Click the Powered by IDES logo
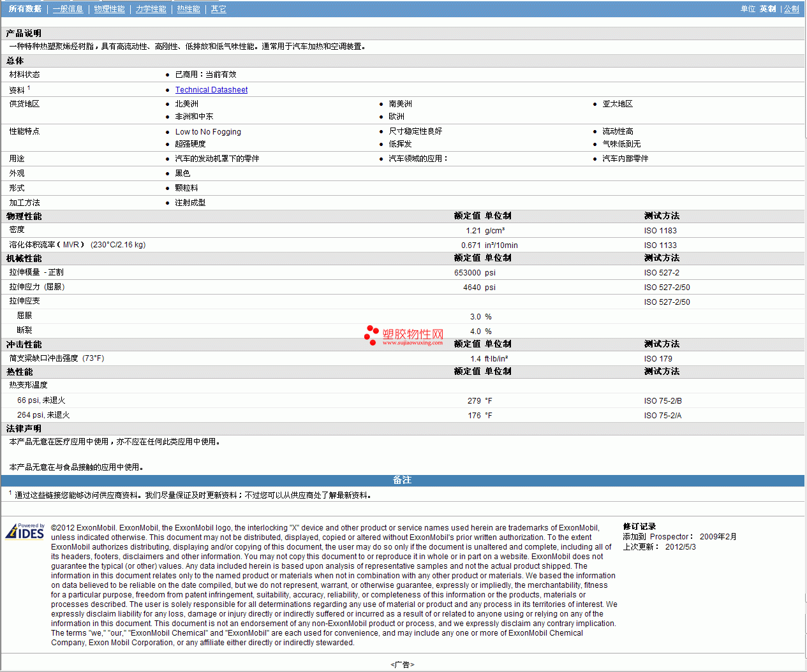 click(25, 531)
